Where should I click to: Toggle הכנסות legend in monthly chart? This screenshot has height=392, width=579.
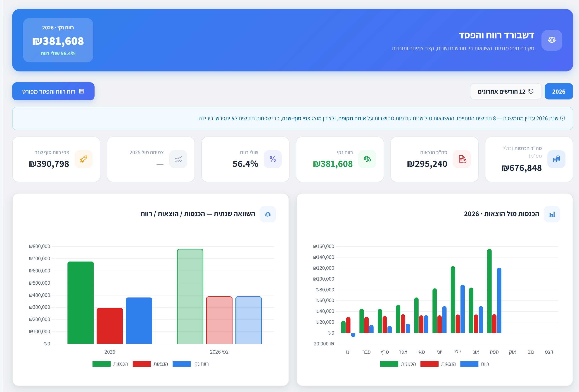[398, 364]
